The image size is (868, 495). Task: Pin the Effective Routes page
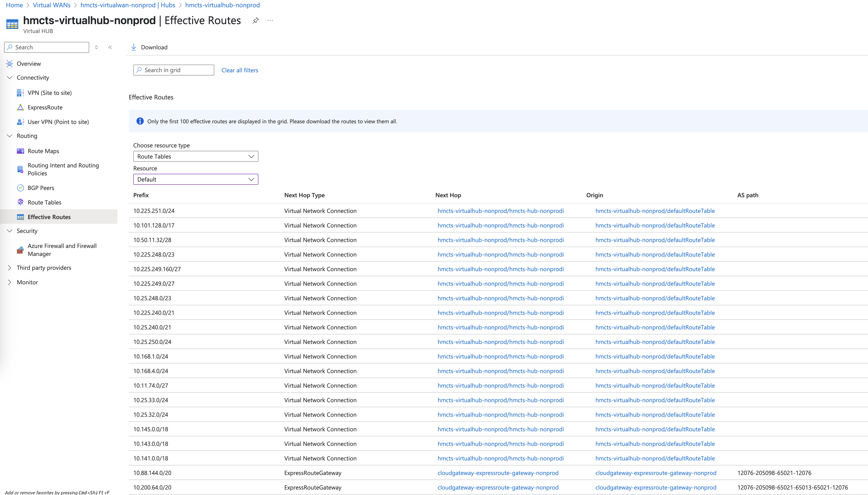point(256,20)
